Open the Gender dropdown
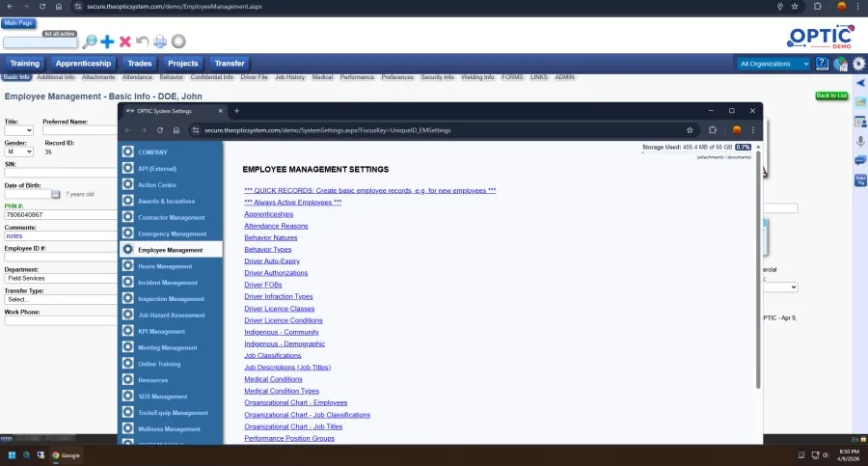The width and height of the screenshot is (868, 466). pos(19,151)
